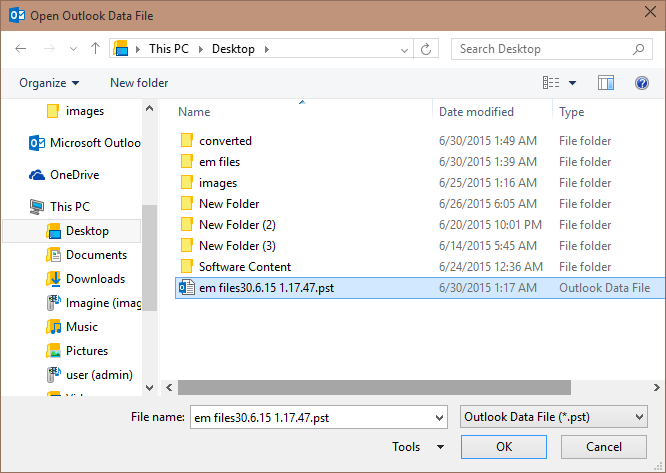
Task: Open the Outlook Data File type dropdown
Action: (553, 417)
